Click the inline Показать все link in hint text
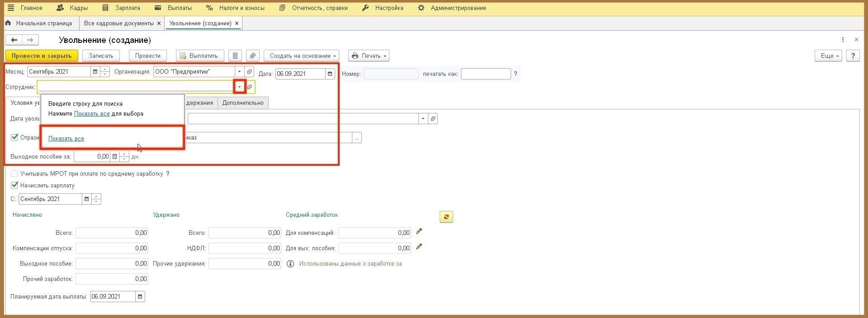Viewport: 868px width, 318px height. pos(92,114)
